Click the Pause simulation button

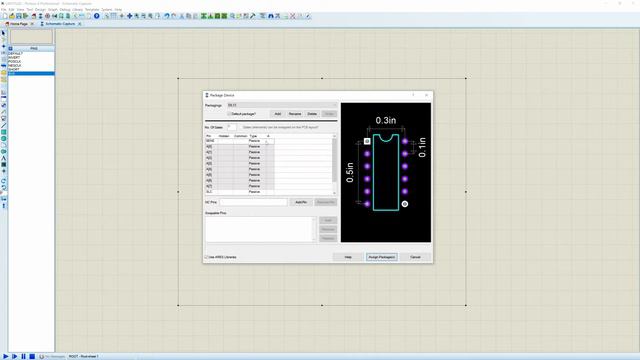[23, 356]
